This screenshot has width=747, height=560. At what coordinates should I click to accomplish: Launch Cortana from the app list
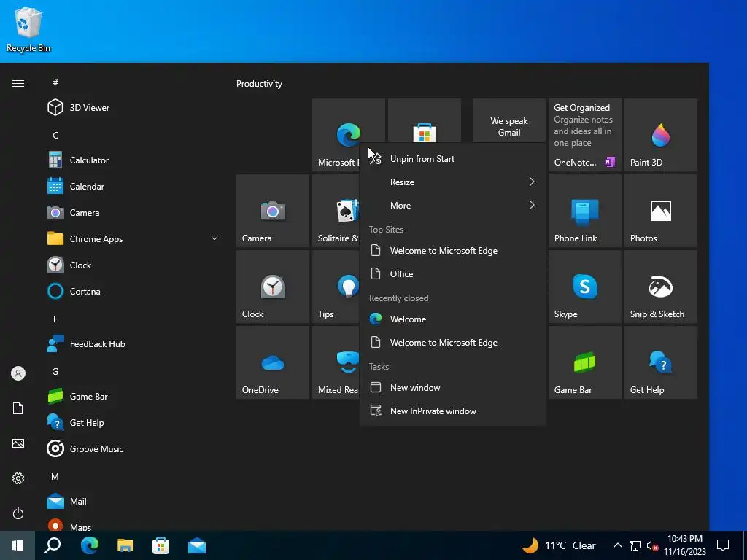point(131,291)
